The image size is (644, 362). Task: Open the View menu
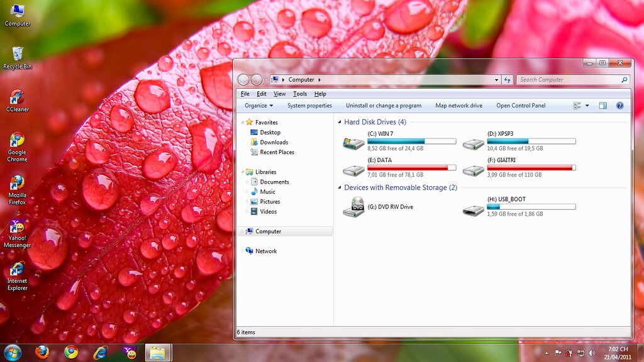(279, 94)
